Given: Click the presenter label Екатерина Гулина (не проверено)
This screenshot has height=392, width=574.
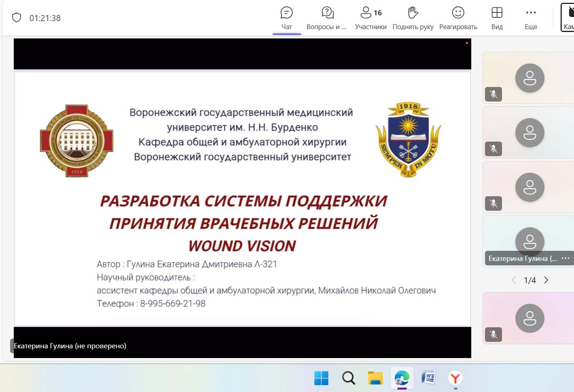Looking at the screenshot, I should tap(70, 346).
